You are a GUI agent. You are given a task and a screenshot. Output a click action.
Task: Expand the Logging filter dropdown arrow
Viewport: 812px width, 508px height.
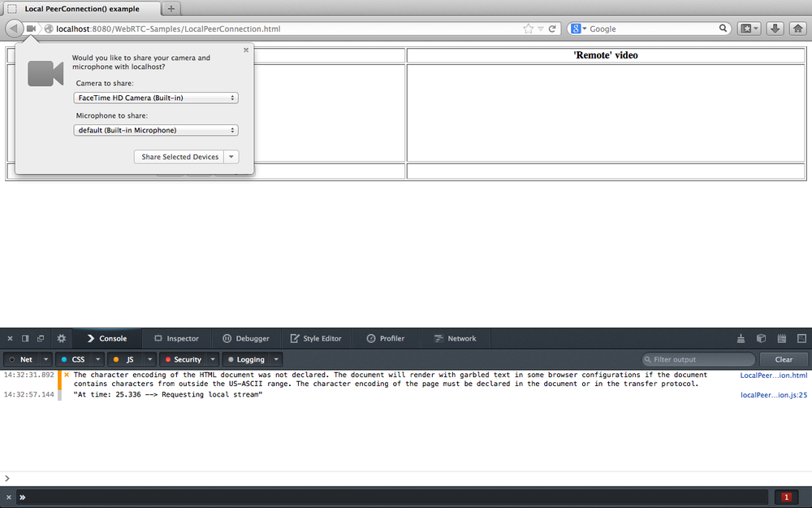pos(274,358)
